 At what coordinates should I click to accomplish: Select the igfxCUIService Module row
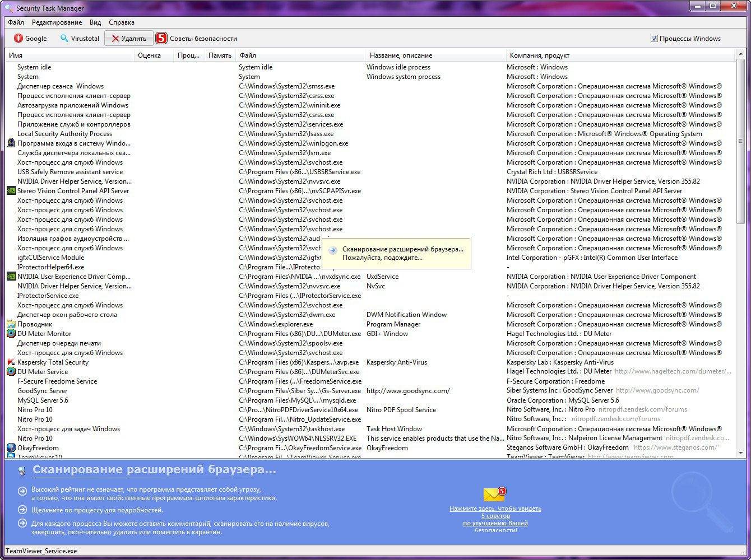pos(370,258)
